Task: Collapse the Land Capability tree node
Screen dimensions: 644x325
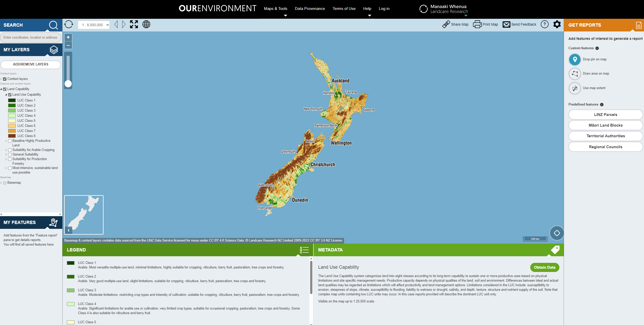Action: tap(1, 89)
